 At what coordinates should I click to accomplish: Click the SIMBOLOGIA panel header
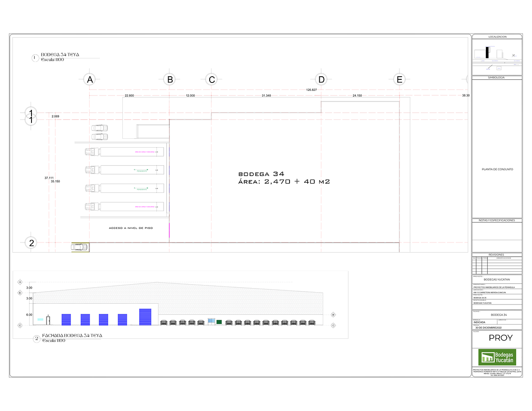pos(497,78)
